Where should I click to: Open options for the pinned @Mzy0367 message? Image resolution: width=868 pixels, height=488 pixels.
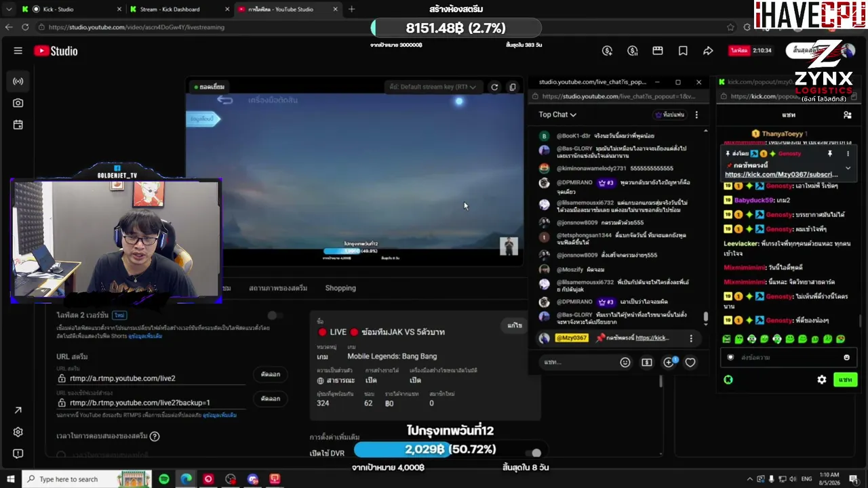(691, 338)
